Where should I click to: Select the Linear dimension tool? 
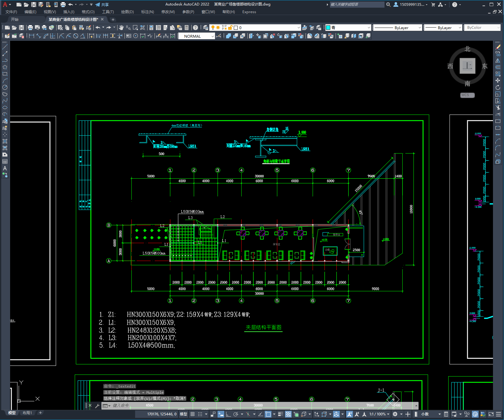31,36
